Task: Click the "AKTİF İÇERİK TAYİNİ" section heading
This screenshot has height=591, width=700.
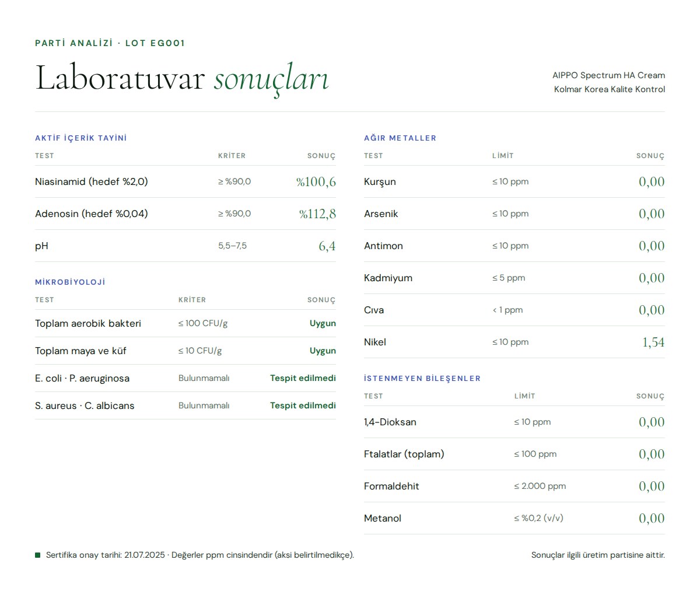Action: tap(81, 138)
